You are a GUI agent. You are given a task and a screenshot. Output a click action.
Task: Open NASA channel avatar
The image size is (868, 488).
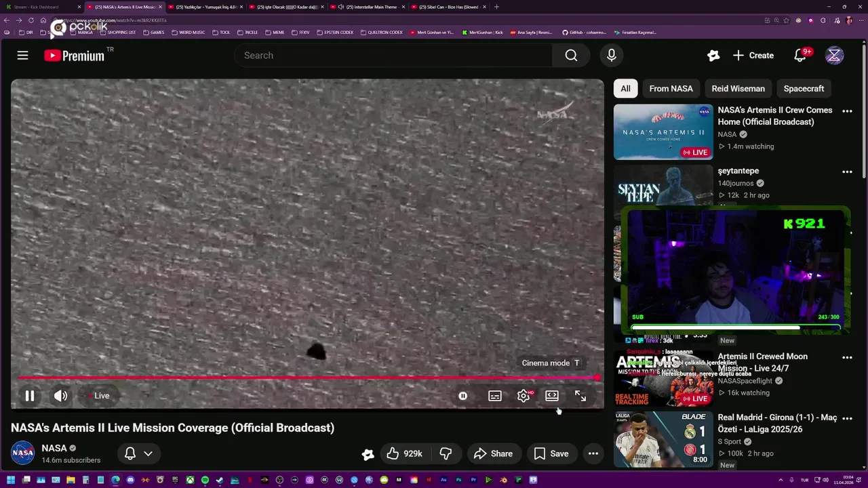[22, 453]
